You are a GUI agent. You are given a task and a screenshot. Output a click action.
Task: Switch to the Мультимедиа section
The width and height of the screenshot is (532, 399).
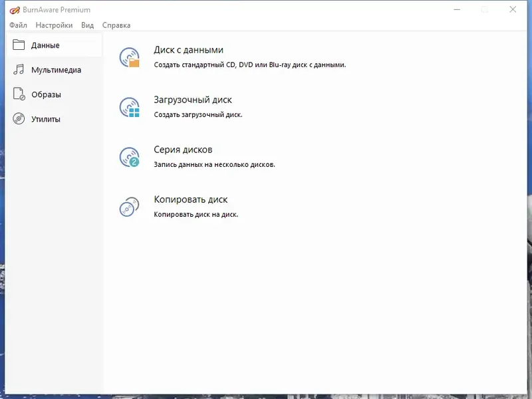57,69
